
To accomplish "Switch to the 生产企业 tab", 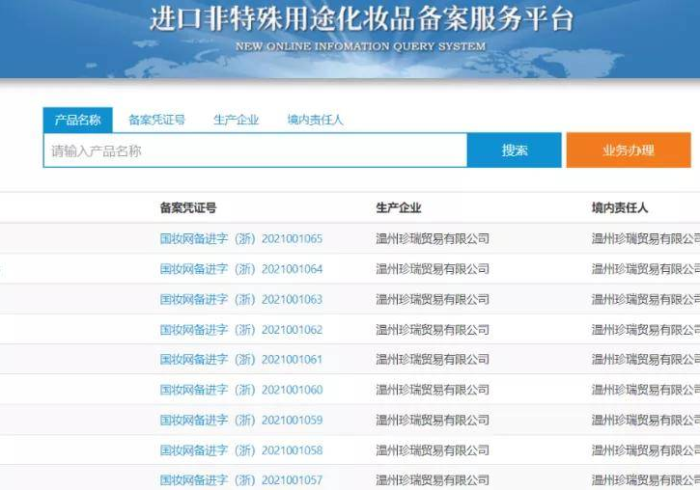I will coord(236,120).
